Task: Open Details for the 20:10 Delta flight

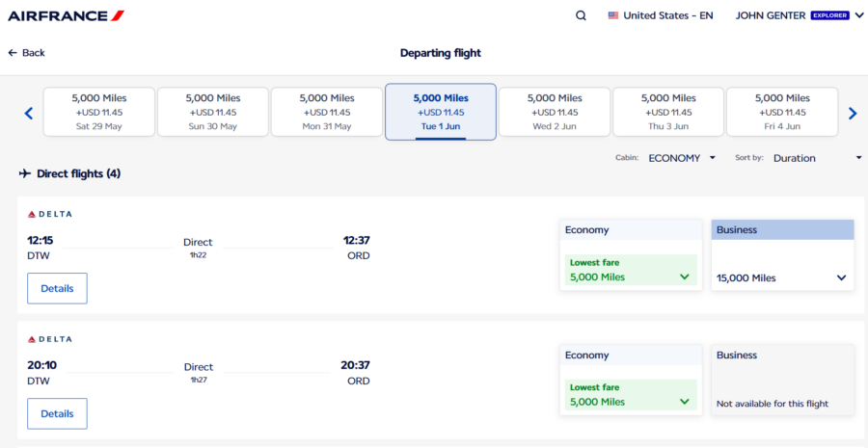Action: (57, 413)
